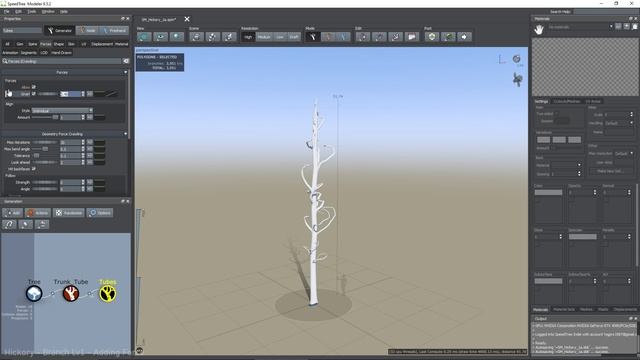This screenshot has height=360, width=640.
Task: Click the eye icon in View group
Action: pyautogui.click(x=160, y=37)
